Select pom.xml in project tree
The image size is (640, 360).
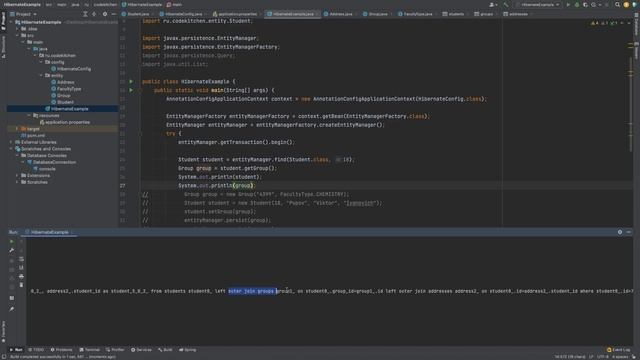(33, 136)
